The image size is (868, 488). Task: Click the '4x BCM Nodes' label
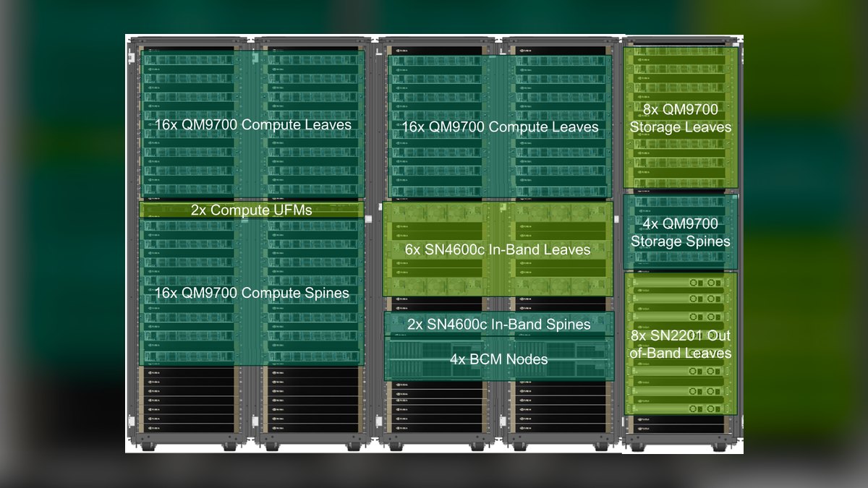(x=499, y=359)
